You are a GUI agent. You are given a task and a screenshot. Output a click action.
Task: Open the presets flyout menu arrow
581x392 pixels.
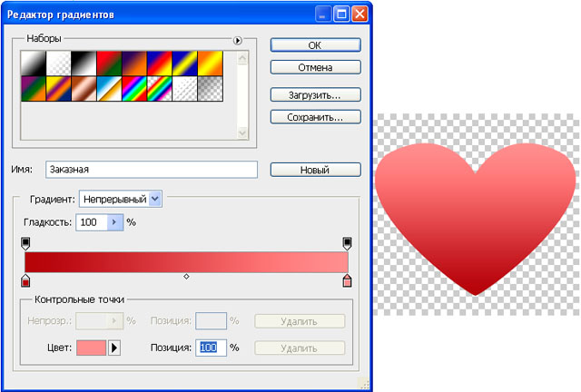238,41
